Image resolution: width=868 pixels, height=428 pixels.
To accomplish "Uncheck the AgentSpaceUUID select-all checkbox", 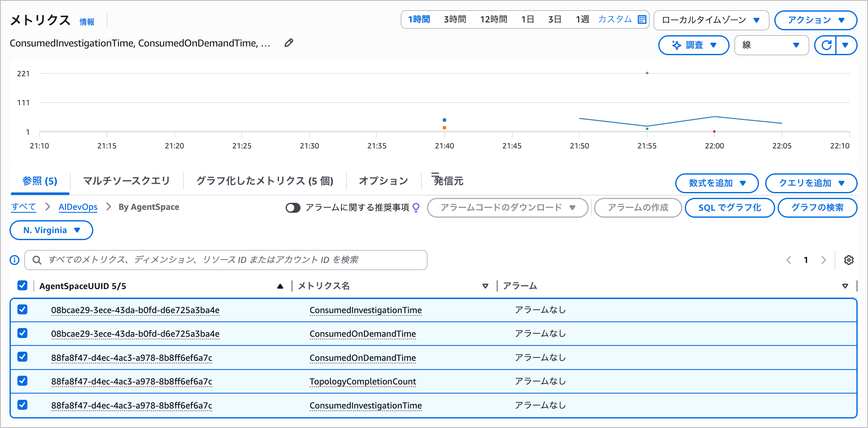I will (x=22, y=285).
